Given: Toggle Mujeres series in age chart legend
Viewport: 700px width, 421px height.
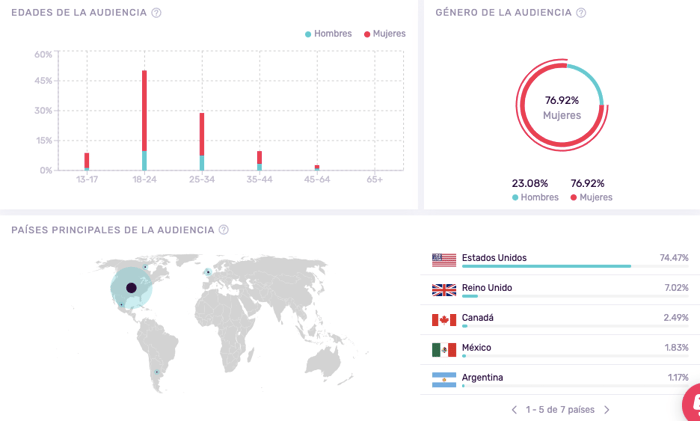Looking at the screenshot, I should pos(384,34).
